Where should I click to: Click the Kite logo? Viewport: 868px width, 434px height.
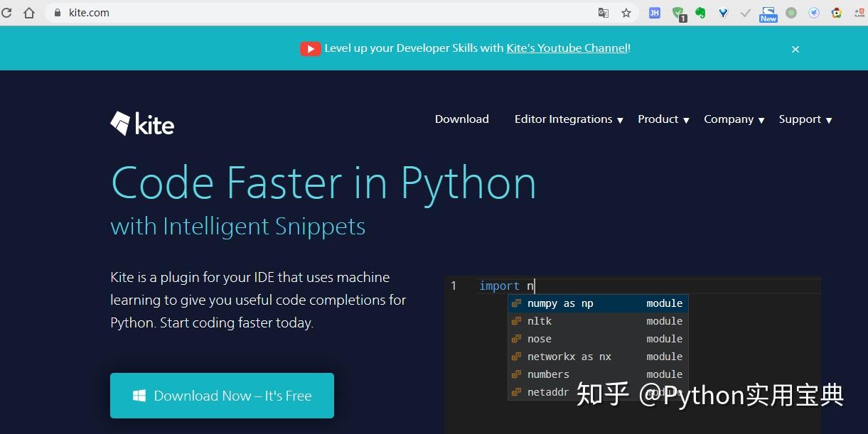tap(141, 123)
